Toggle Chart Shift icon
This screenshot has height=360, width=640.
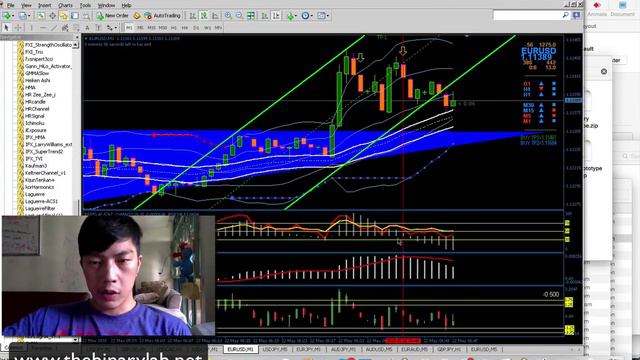pos(276,16)
